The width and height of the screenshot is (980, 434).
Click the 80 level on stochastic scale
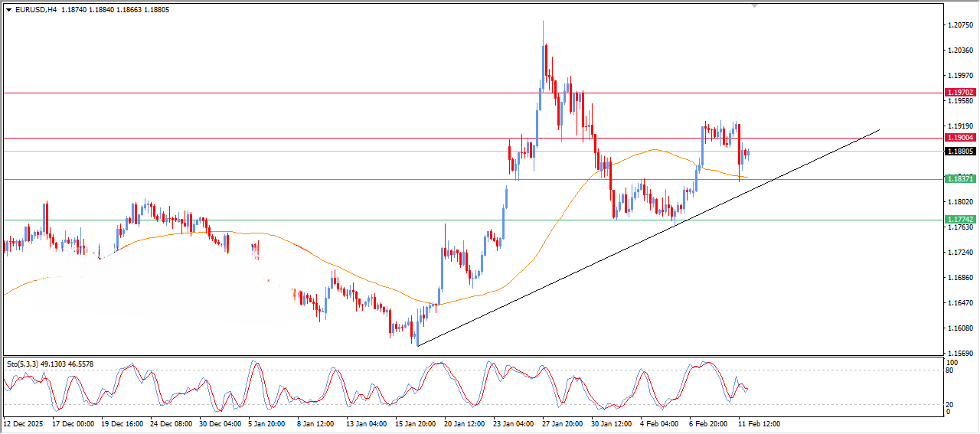(952, 371)
